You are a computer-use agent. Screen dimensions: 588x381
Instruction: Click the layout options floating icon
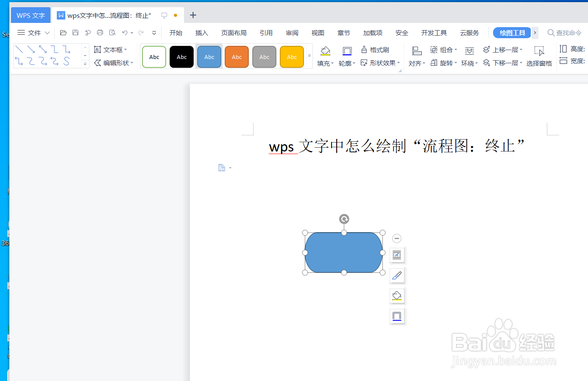click(x=397, y=255)
